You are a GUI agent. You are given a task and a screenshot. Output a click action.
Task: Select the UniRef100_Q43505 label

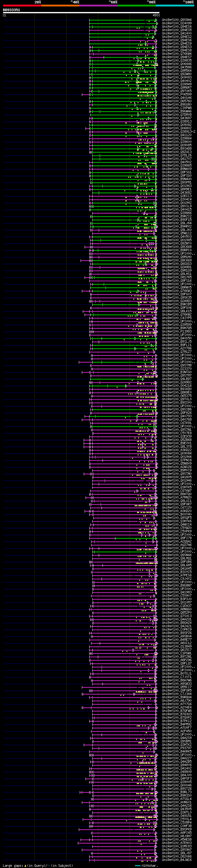click(177, 809)
